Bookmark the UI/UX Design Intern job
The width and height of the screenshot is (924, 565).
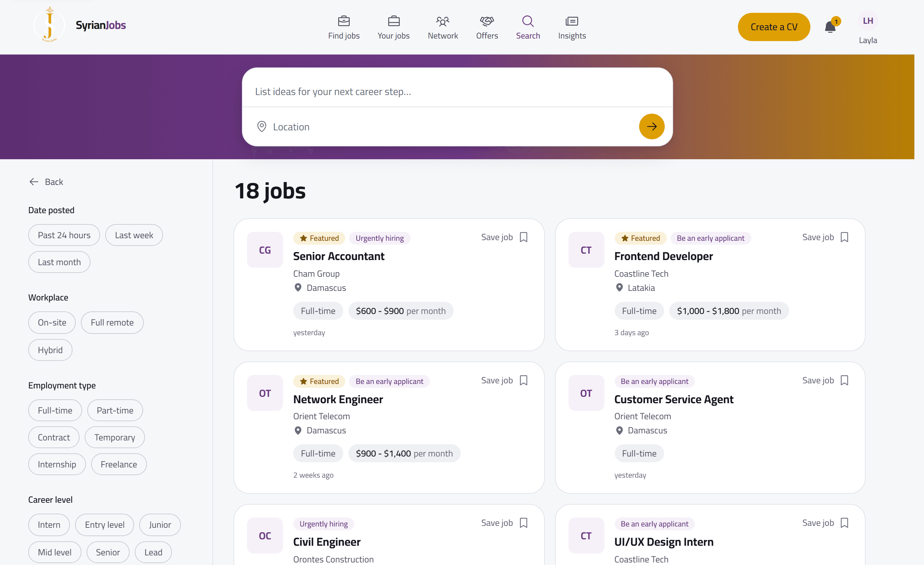pos(844,523)
